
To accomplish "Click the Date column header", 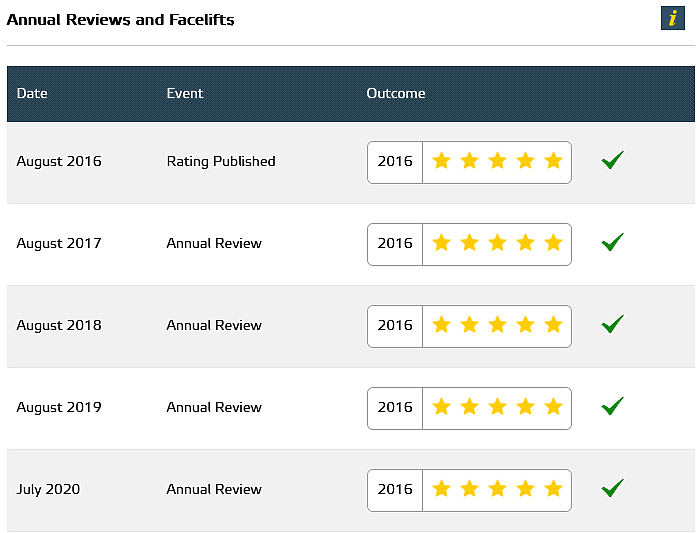I will (x=32, y=93).
